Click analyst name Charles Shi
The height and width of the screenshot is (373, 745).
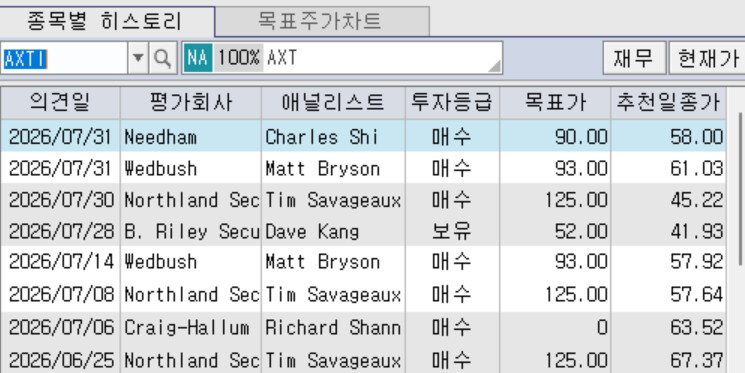click(322, 137)
